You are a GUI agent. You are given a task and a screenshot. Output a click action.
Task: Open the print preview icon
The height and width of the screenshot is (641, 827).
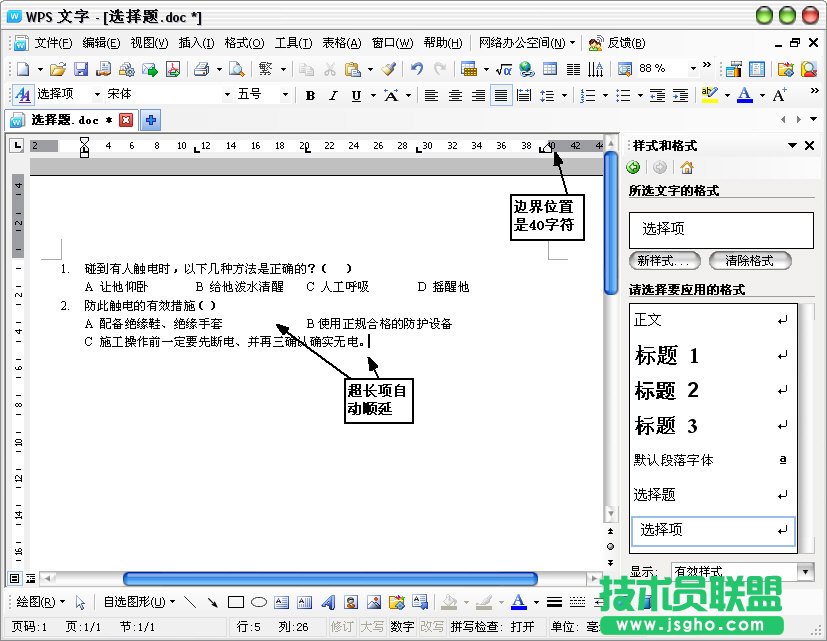(x=235, y=69)
